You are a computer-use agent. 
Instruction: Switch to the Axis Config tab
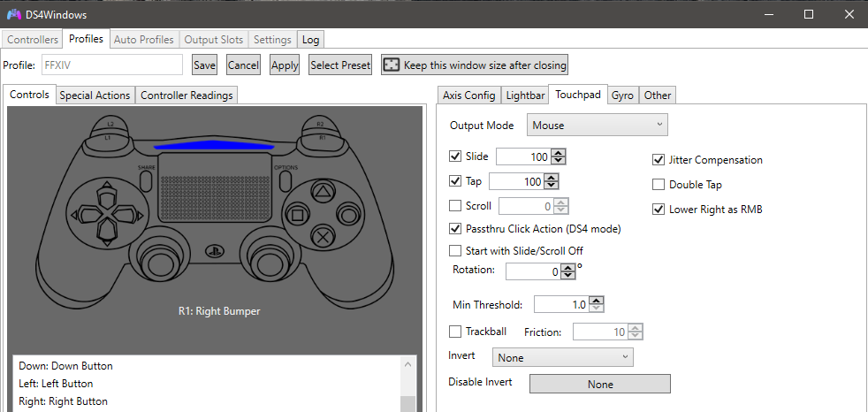pos(468,95)
